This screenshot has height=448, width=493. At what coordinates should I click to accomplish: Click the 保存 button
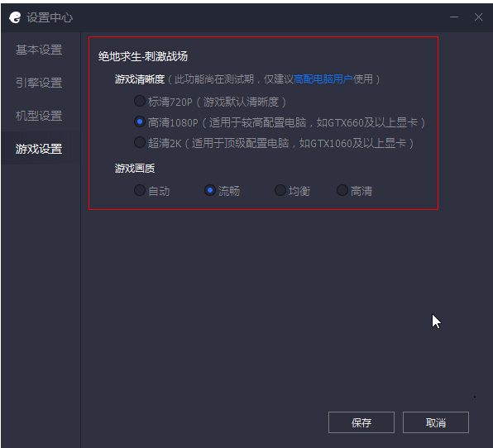click(361, 422)
